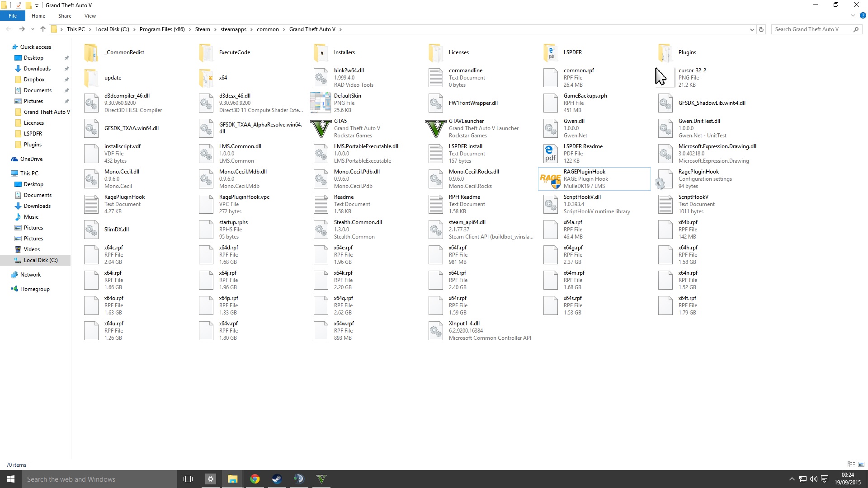Click the Search Grand Theft Auto V field
The height and width of the screenshot is (488, 868).
811,29
